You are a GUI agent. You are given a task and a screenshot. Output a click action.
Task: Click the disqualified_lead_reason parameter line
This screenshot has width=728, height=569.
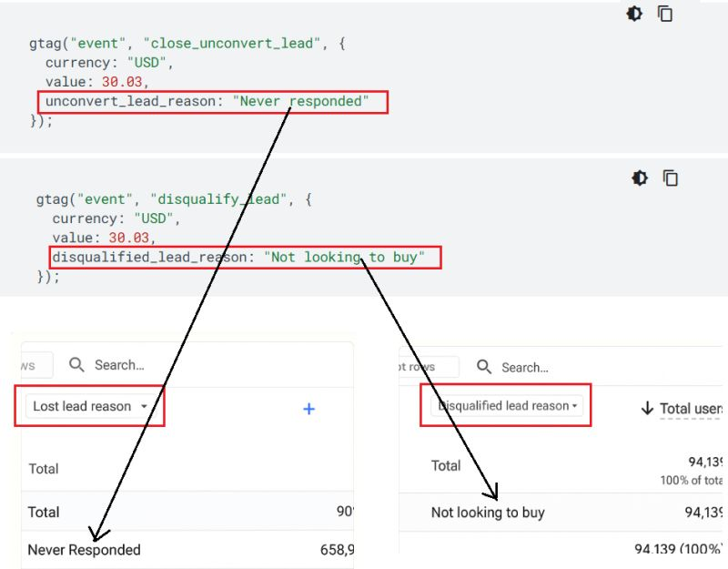pyautogui.click(x=238, y=257)
